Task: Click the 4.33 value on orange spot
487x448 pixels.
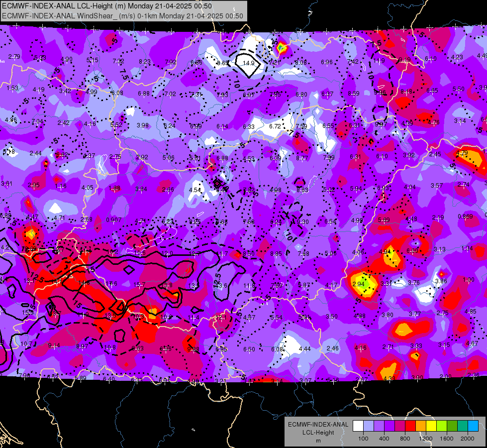Action: [x=389, y=378]
